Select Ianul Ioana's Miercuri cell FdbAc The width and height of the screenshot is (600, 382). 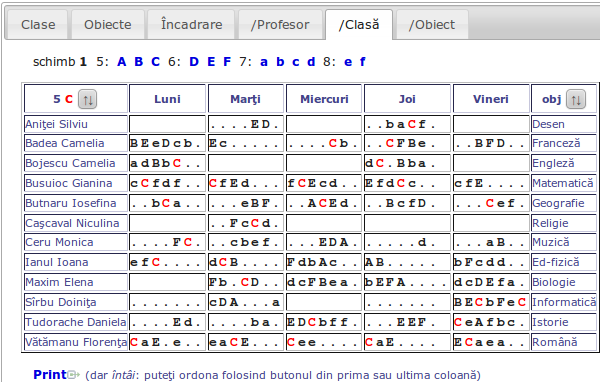(324, 262)
